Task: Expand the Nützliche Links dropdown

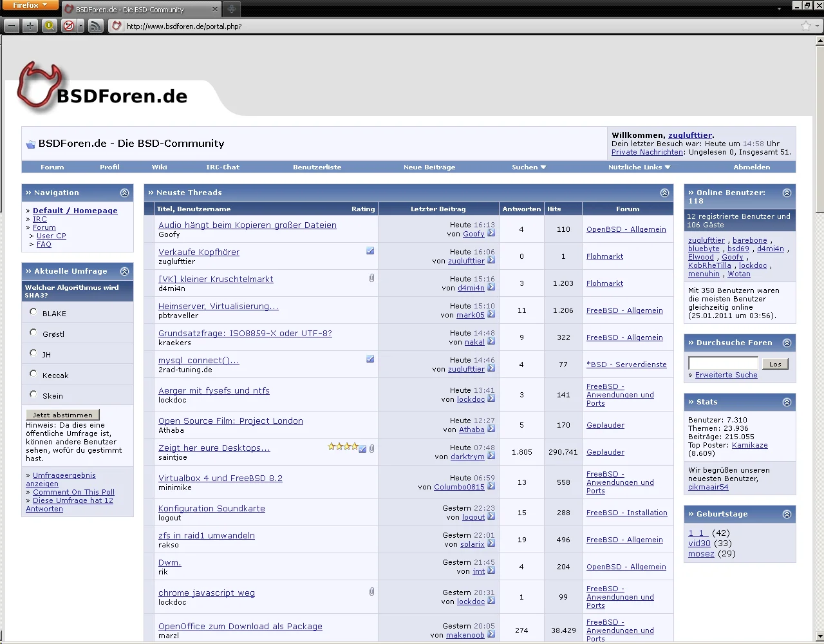Action: tap(639, 167)
